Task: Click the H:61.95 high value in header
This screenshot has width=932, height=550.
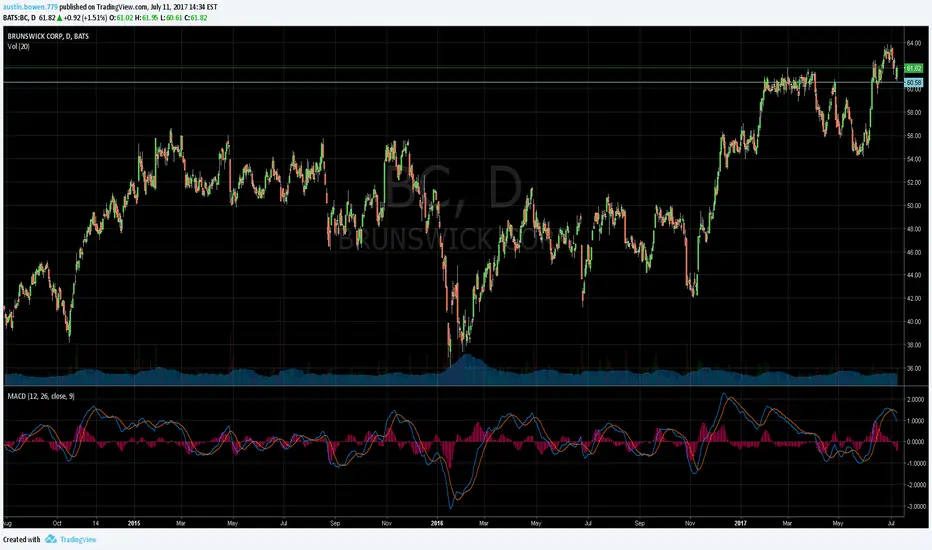Action: coord(147,18)
